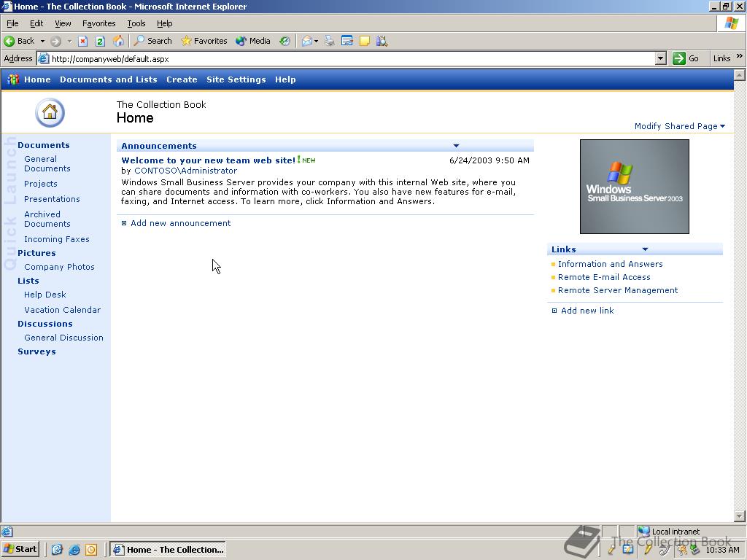Click the green Go arrow button
747x560 pixels.
[x=686, y=58]
